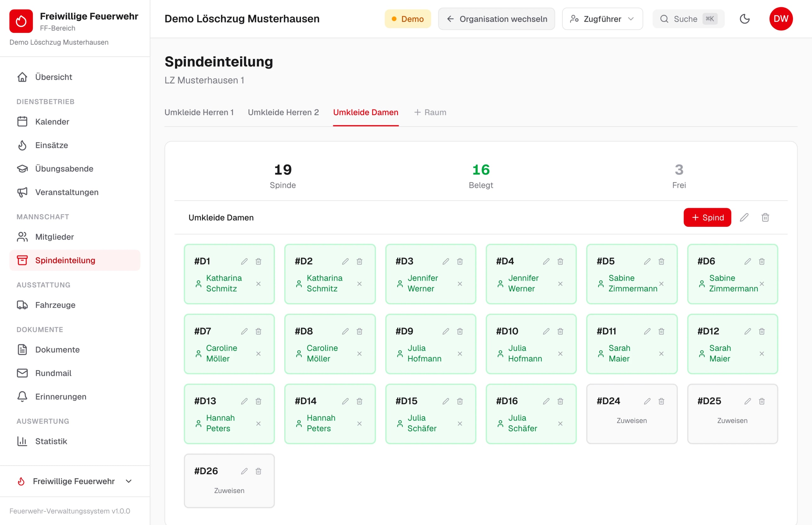
Task: Add a new room with + Raum
Action: [430, 113]
